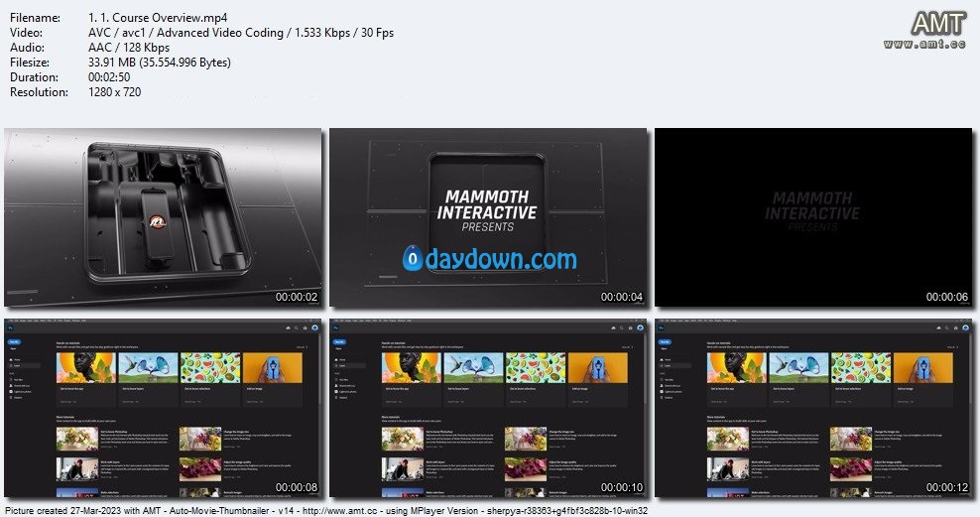Click the blue New file button in the 00:00:08 frame
This screenshot has width=980, height=517.
(x=14, y=342)
